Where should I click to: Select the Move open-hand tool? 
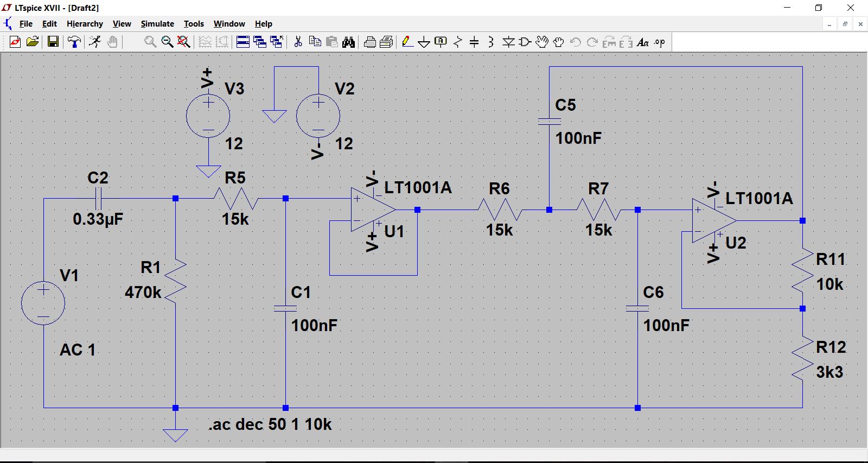[x=541, y=42]
